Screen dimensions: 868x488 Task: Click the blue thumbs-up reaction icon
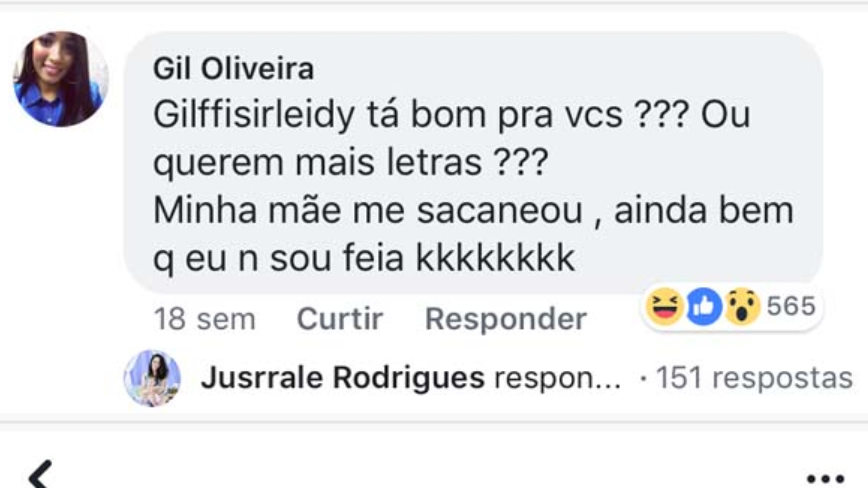pyautogui.click(x=703, y=306)
